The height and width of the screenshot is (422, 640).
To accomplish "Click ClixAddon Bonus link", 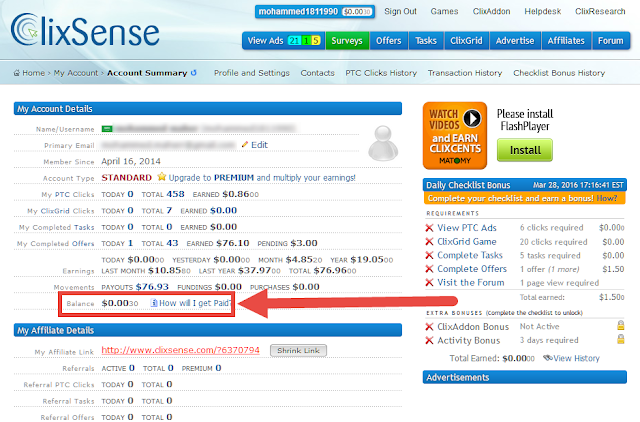I will 473,326.
